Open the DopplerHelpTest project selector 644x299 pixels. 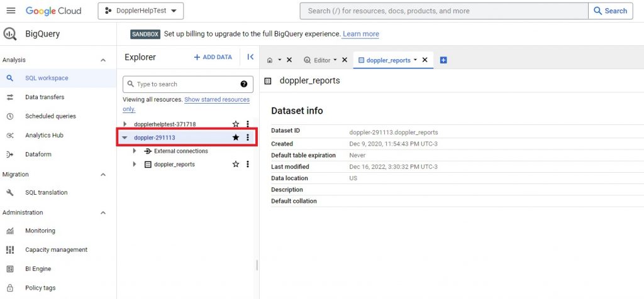point(141,11)
